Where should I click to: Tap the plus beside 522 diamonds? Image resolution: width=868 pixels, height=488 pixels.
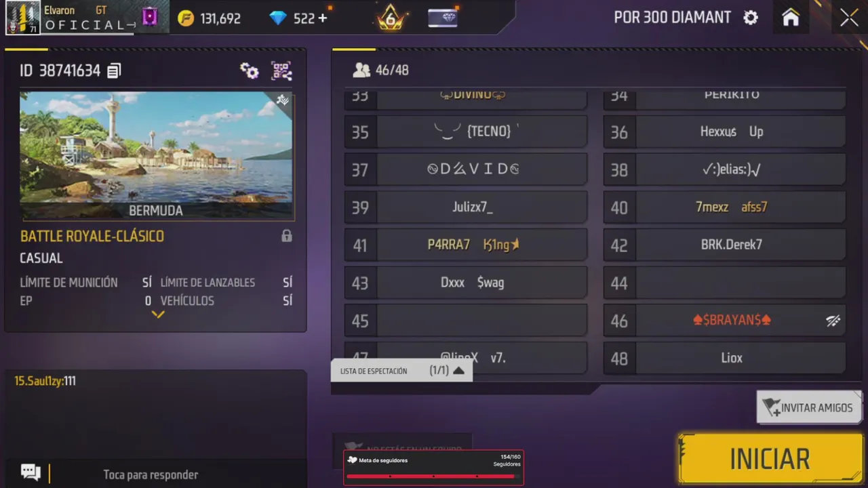pyautogui.click(x=323, y=18)
